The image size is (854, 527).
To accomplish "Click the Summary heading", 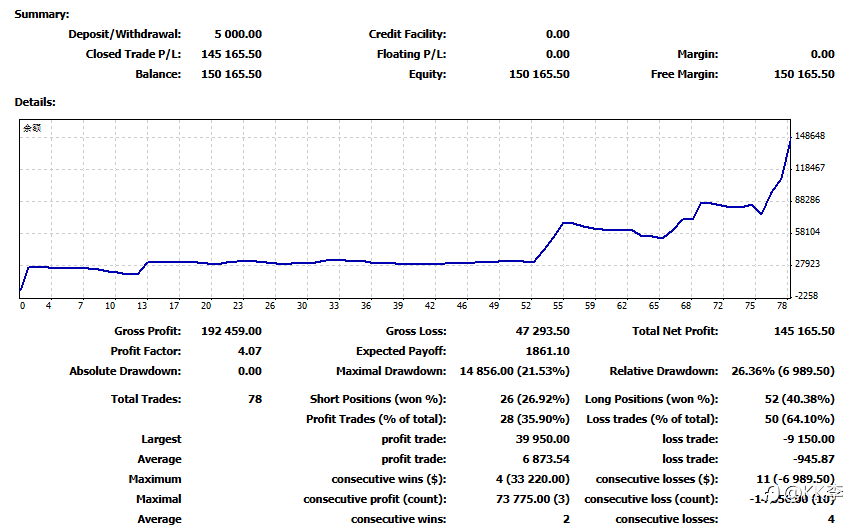I will pos(42,14).
